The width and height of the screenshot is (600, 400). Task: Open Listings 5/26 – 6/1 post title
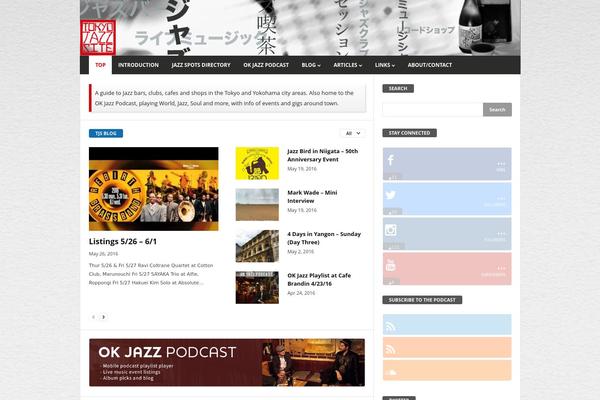pos(123,242)
